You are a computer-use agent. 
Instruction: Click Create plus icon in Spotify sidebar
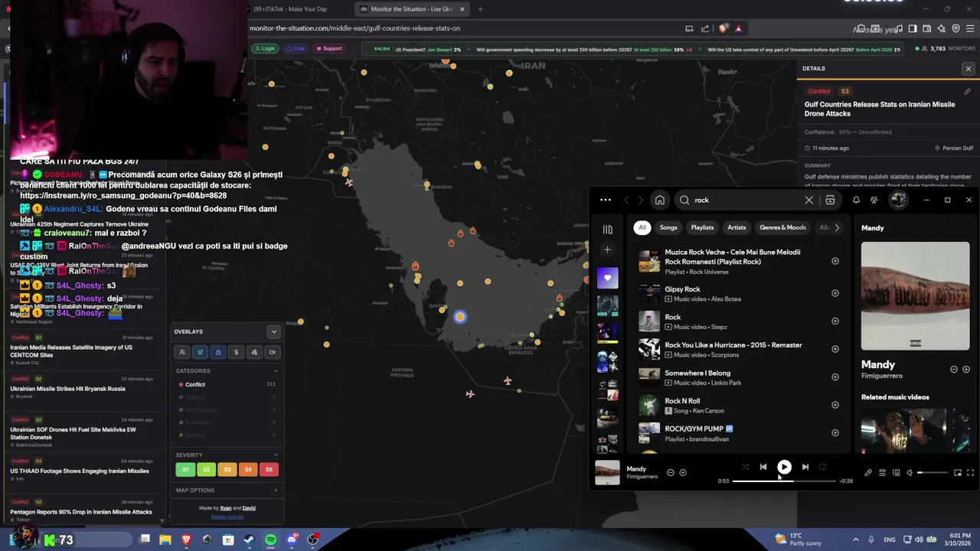click(607, 249)
